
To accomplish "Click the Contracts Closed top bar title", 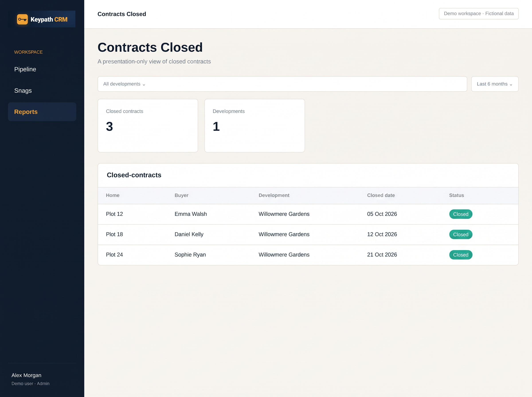I will point(122,14).
